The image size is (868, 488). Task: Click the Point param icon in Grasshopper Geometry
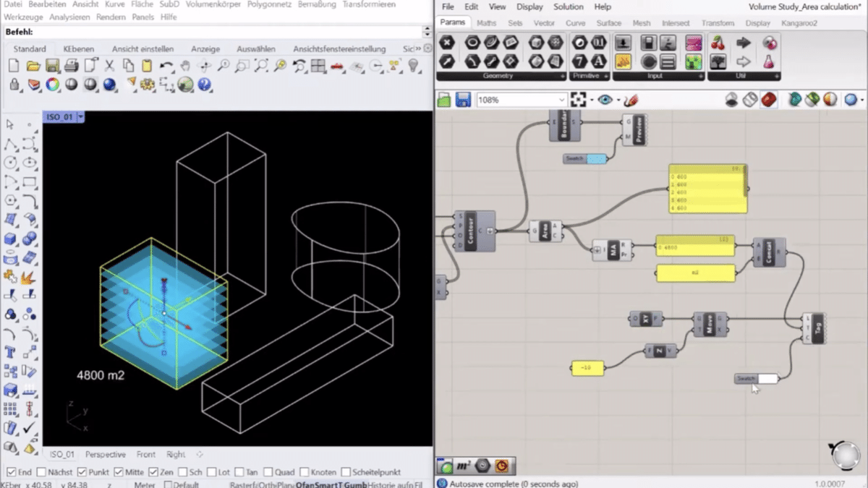446,43
